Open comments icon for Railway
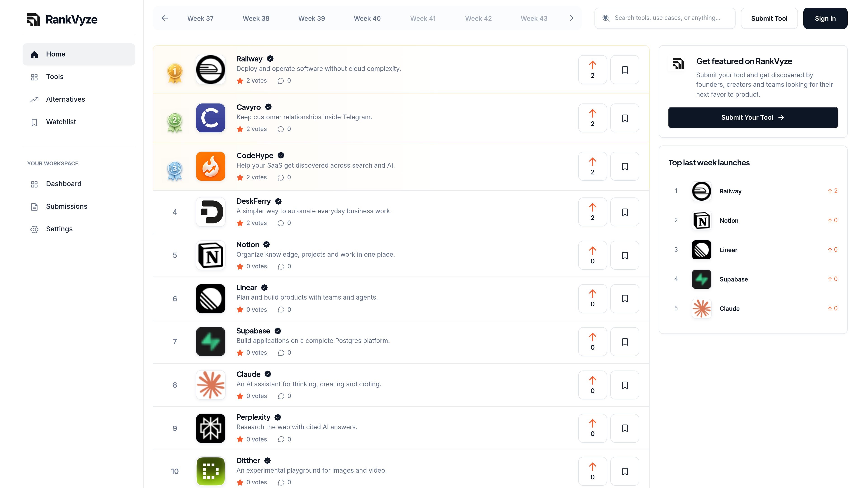The image size is (868, 488). [x=281, y=81]
